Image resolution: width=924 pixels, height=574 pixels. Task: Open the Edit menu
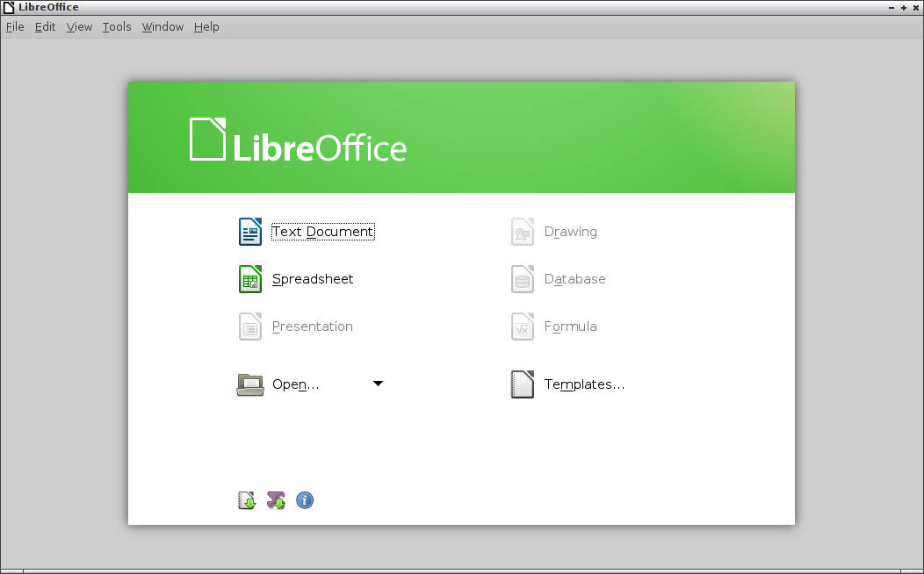(x=45, y=27)
